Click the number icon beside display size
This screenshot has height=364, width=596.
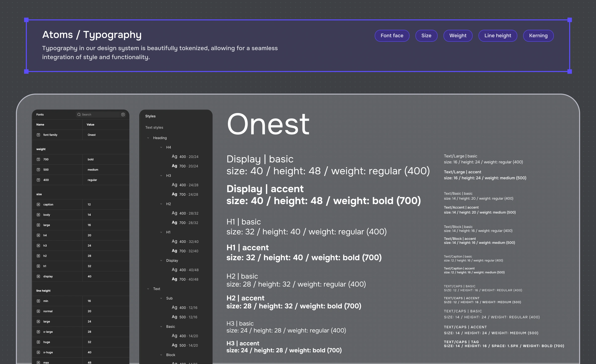point(38,276)
